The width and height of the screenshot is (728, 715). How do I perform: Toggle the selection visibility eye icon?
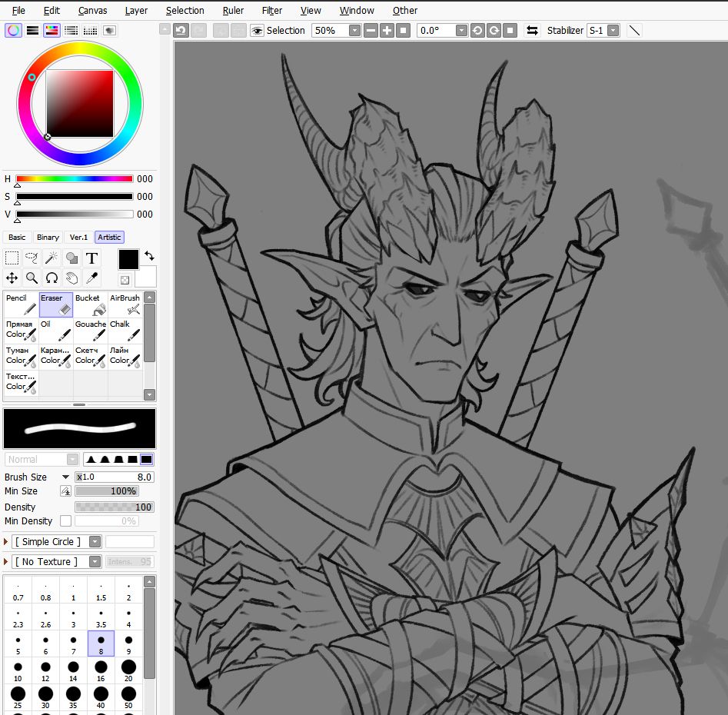click(257, 31)
